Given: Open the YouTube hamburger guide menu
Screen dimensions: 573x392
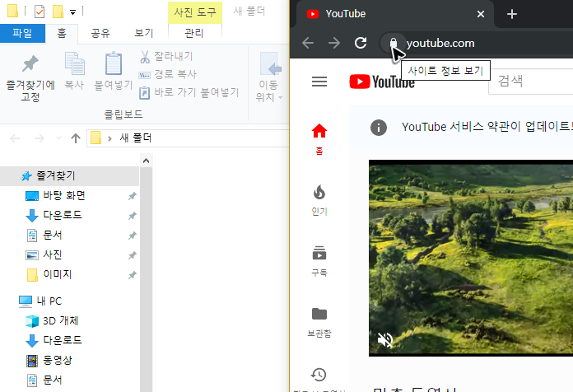Looking at the screenshot, I should point(319,82).
